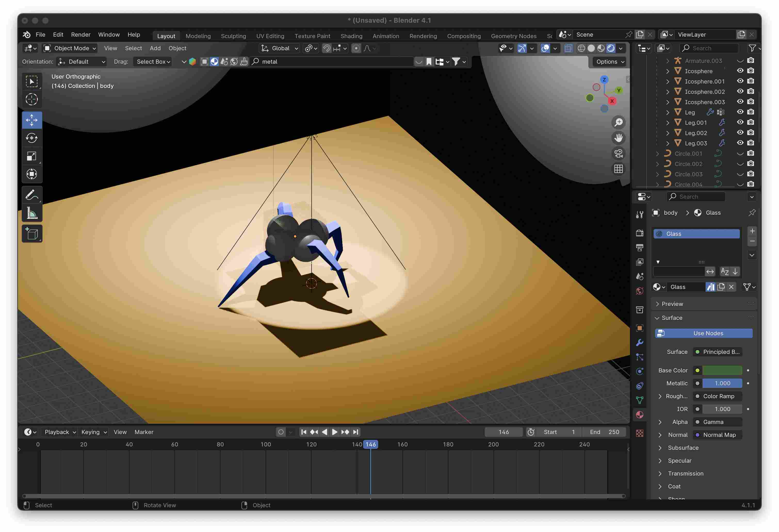Open the Material properties tab
The image size is (779, 532).
click(639, 415)
